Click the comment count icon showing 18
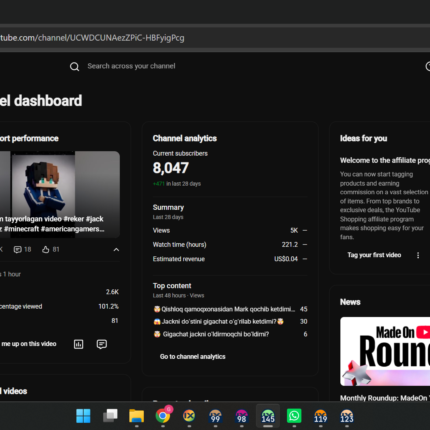The height and width of the screenshot is (430, 430). click(x=17, y=249)
